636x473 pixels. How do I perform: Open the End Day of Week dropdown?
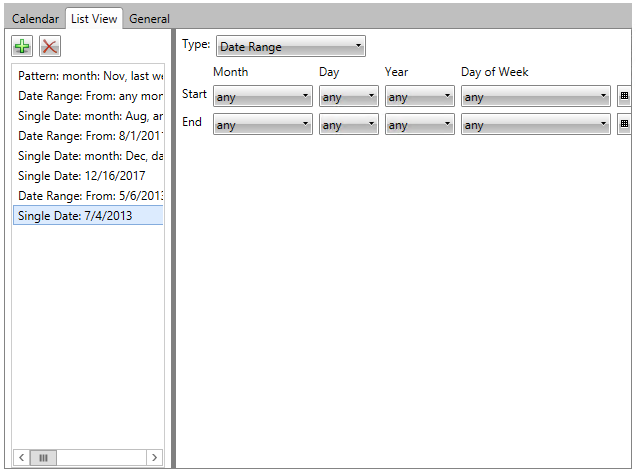tap(535, 125)
